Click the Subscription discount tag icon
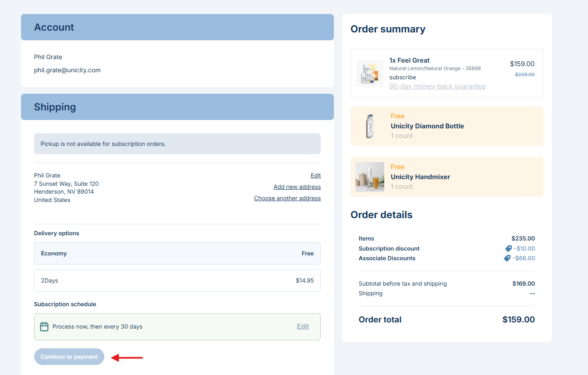 pos(508,248)
